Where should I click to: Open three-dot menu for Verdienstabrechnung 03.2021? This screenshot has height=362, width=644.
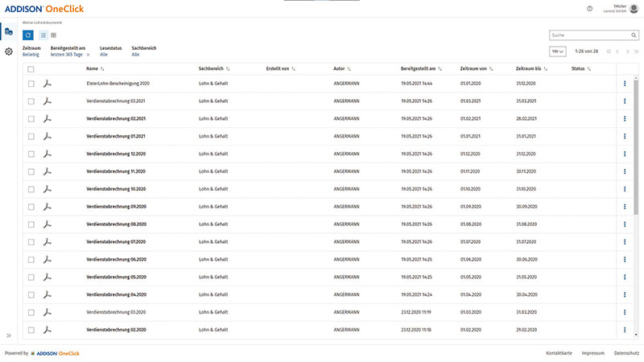point(624,101)
